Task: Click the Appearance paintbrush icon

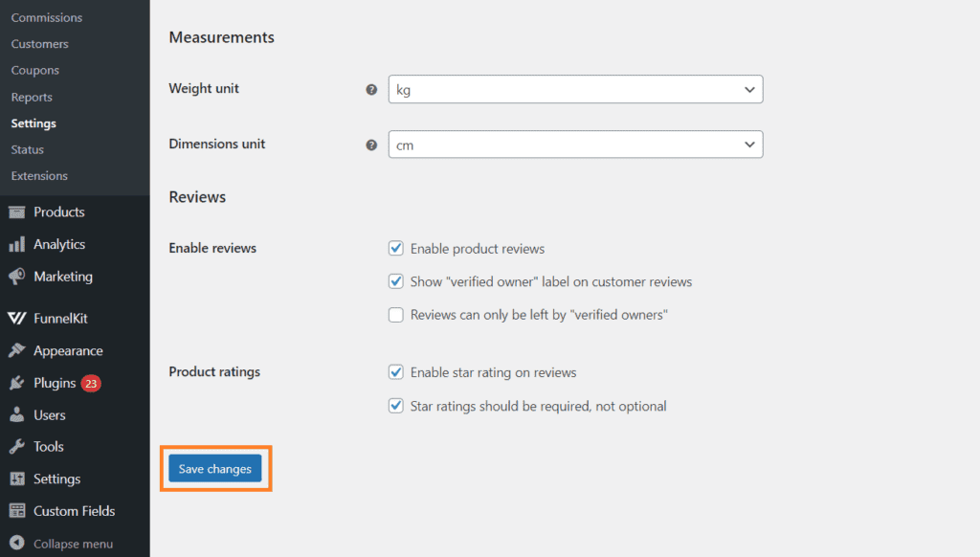Action: click(x=17, y=350)
